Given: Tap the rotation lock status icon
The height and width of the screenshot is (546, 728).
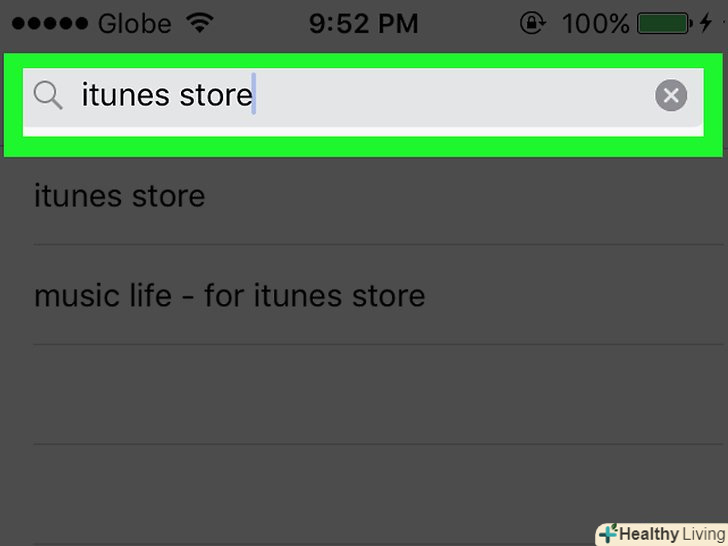Looking at the screenshot, I should pyautogui.click(x=533, y=24).
